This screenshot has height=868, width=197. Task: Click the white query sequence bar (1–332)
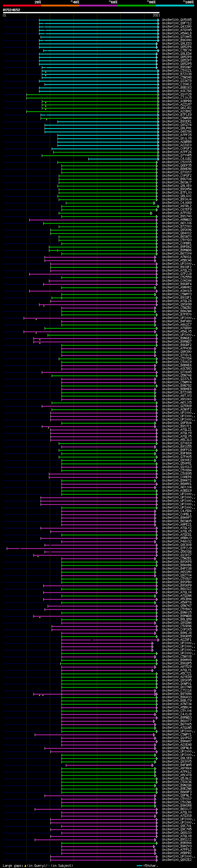point(81,12)
